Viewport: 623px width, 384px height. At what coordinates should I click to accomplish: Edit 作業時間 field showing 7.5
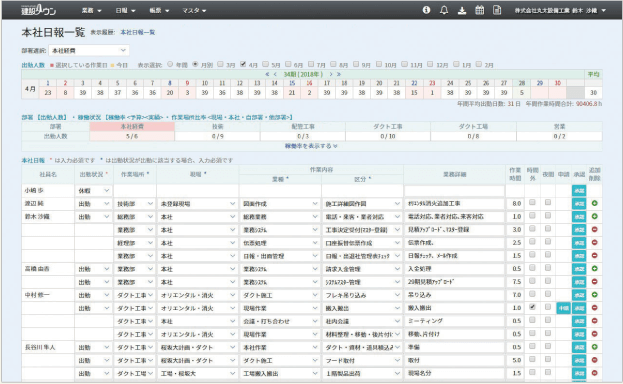515,282
